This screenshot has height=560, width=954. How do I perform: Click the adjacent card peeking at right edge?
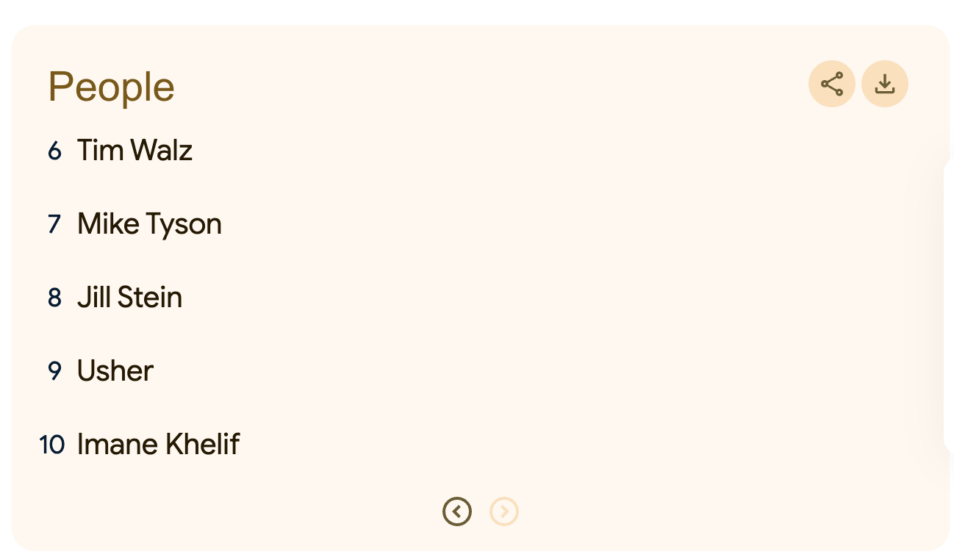pyautogui.click(x=948, y=305)
